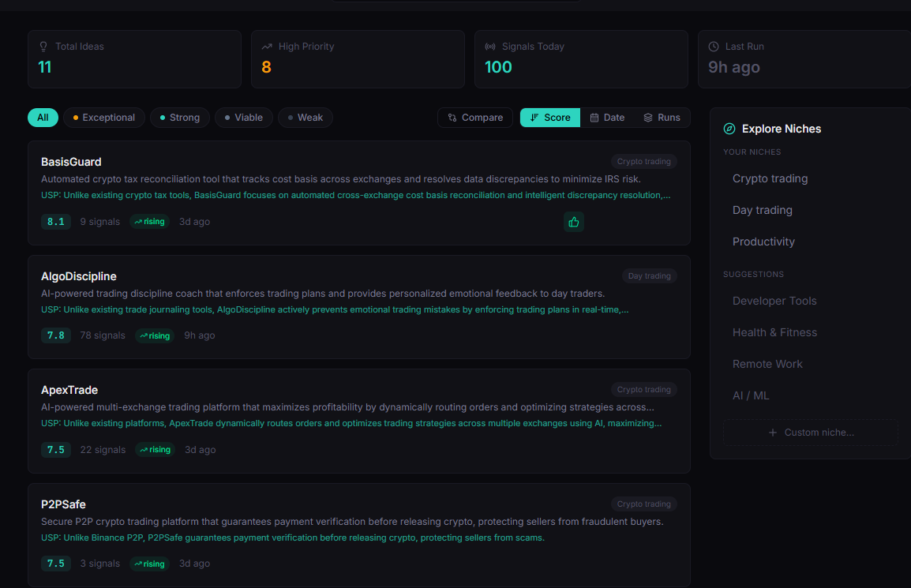The height and width of the screenshot is (588, 911).
Task: Click the YOUR NICHES section heading
Action: [752, 152]
